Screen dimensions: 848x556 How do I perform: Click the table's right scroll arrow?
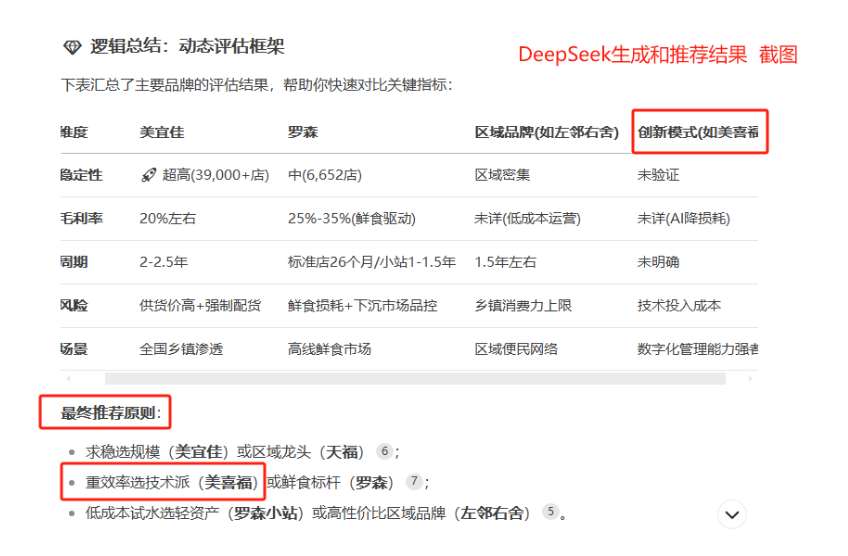pyautogui.click(x=752, y=379)
